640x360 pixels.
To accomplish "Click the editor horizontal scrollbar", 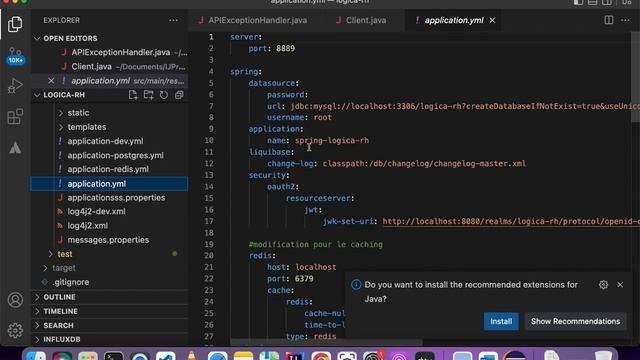I will pyautogui.click(x=326, y=342).
